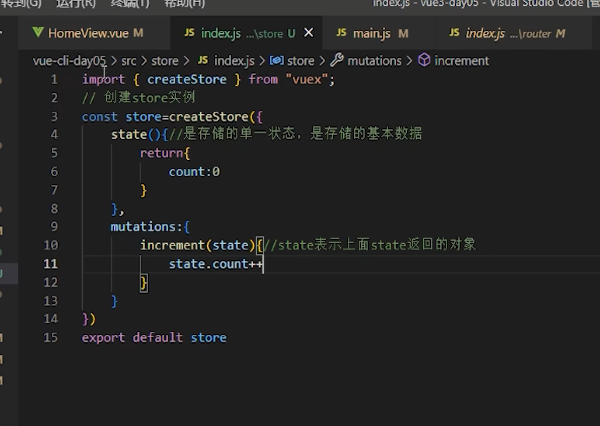Image resolution: width=600 pixels, height=426 pixels.
Task: Click the "vuex" string on line 1
Action: pos(307,80)
